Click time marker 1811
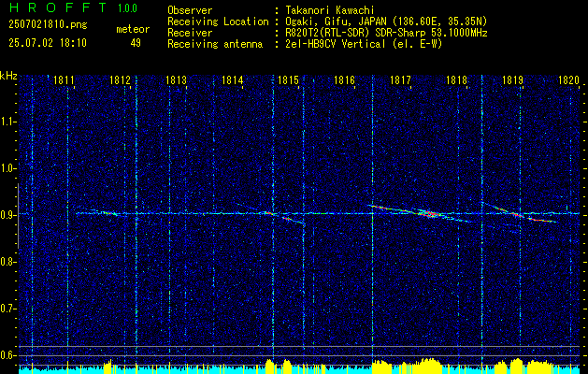The image size is (588, 374). pos(64,80)
